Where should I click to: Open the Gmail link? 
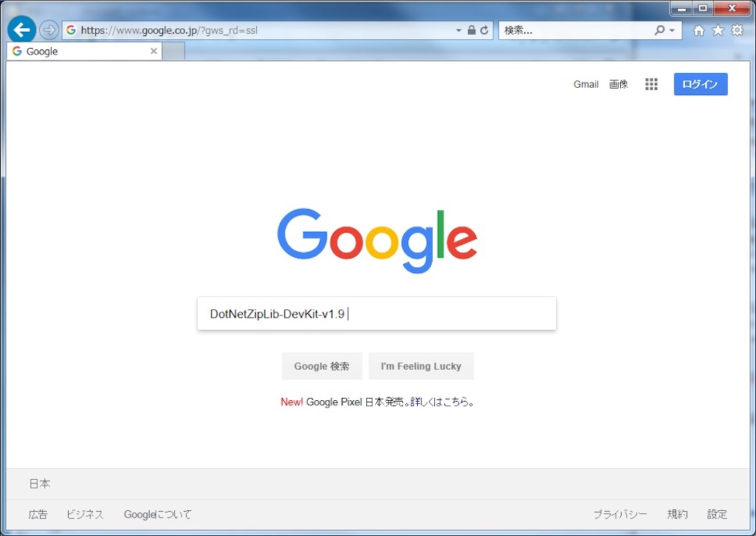pos(585,84)
